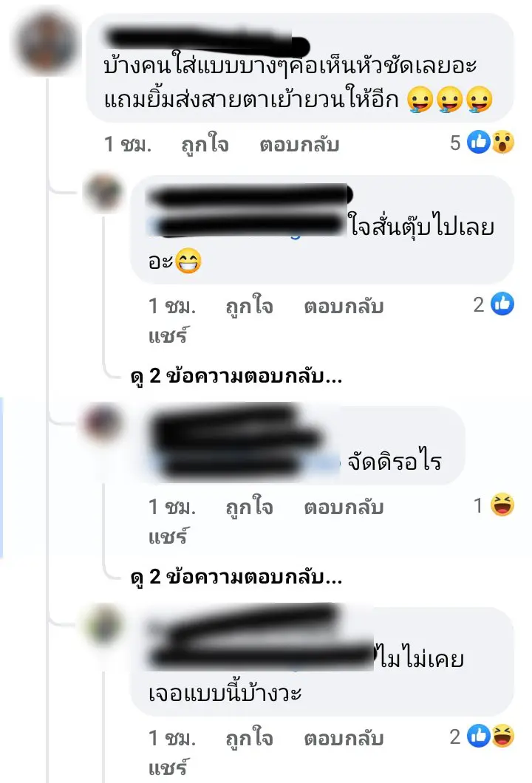
Task: Open profile picture of the 'ใจสั่นตุ๊บไปเลย' replier
Action: (x=104, y=193)
